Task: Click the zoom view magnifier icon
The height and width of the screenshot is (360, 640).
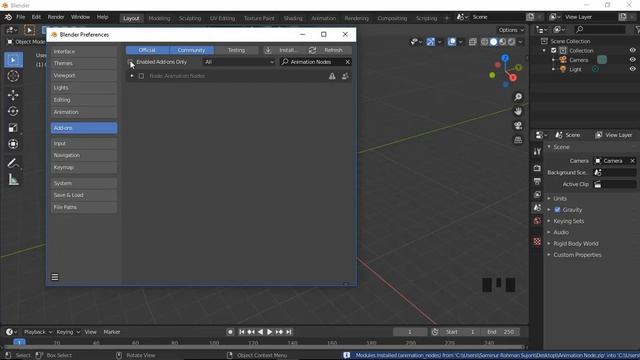Action: coord(518,97)
